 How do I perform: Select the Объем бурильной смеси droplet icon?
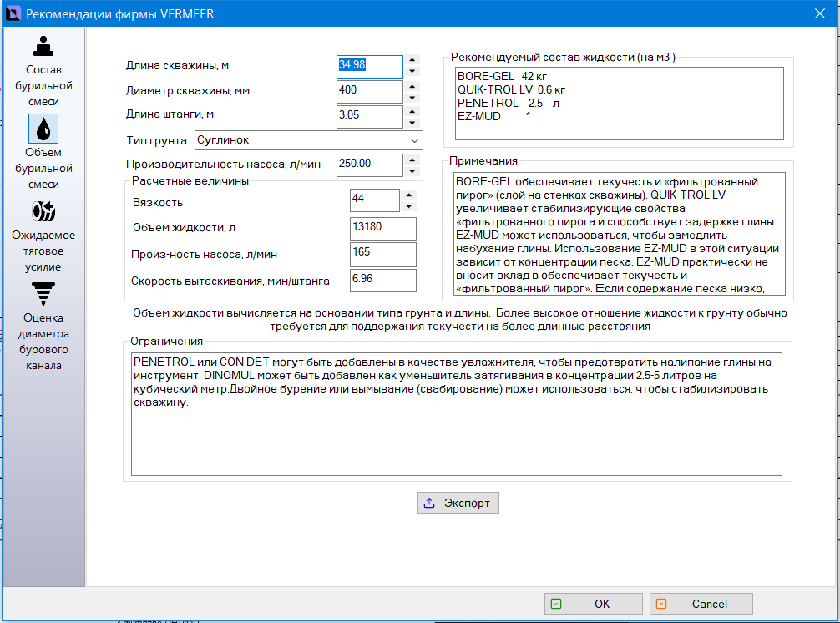click(x=43, y=129)
